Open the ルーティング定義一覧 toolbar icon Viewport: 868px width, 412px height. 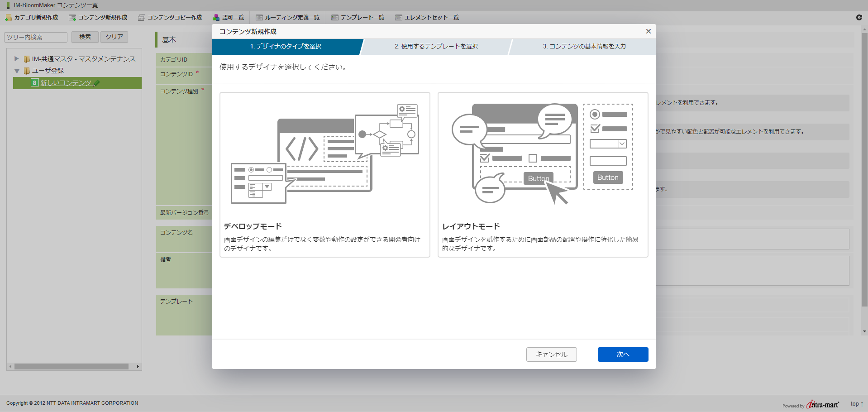point(259,18)
